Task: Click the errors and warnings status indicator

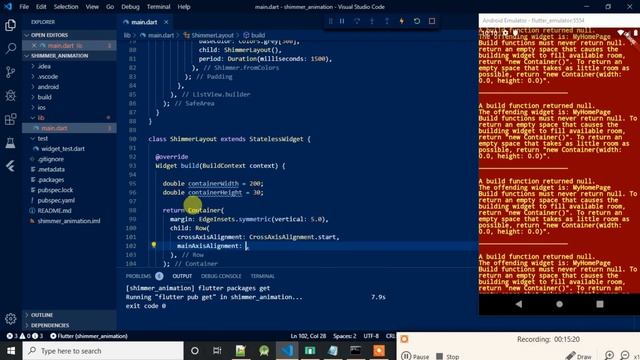Action: click(x=24, y=336)
